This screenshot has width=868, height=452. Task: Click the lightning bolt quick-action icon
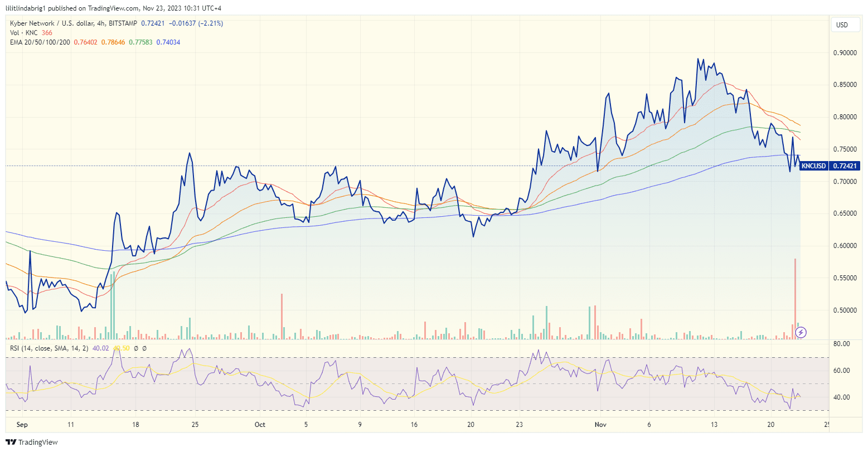[x=801, y=333]
